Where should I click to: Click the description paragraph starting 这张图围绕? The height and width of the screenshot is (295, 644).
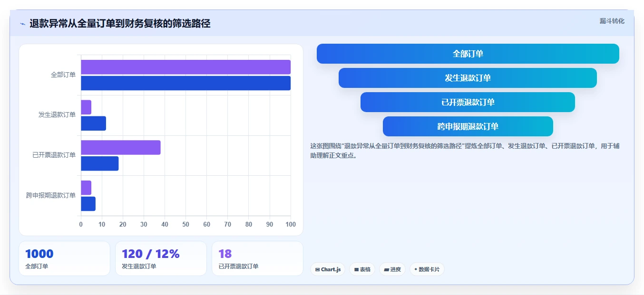coord(465,151)
